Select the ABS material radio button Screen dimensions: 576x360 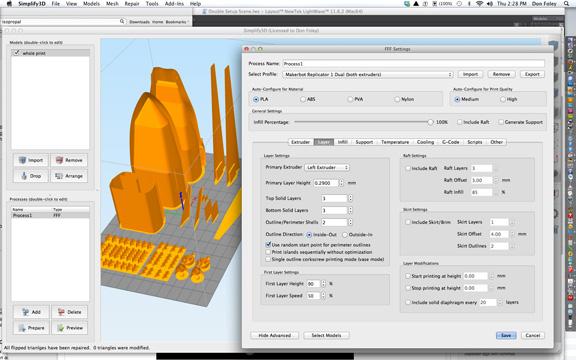click(x=303, y=99)
